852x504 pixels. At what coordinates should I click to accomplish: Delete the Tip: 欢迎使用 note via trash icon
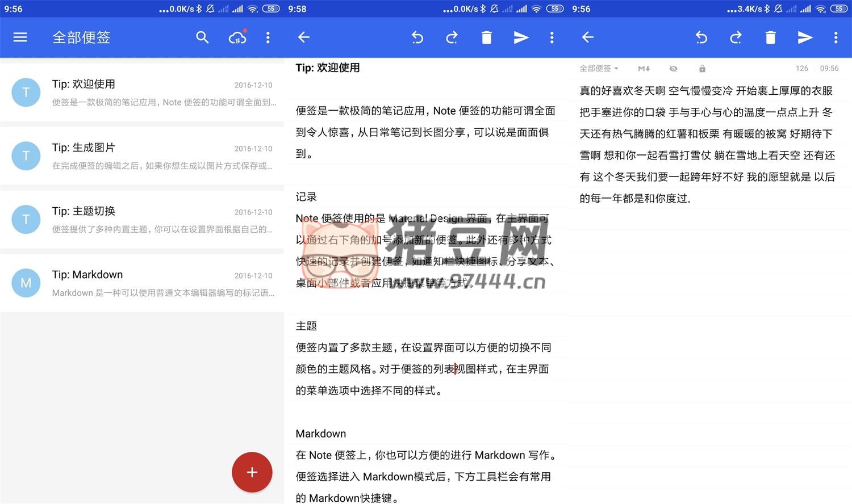tap(487, 37)
